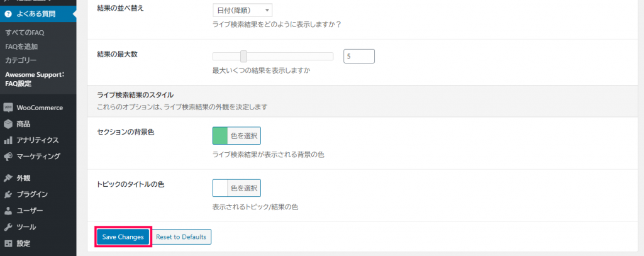Image resolution: width=644 pixels, height=256 pixels.
Task: Open the WooCommerce menu
Action: pyautogui.click(x=38, y=108)
